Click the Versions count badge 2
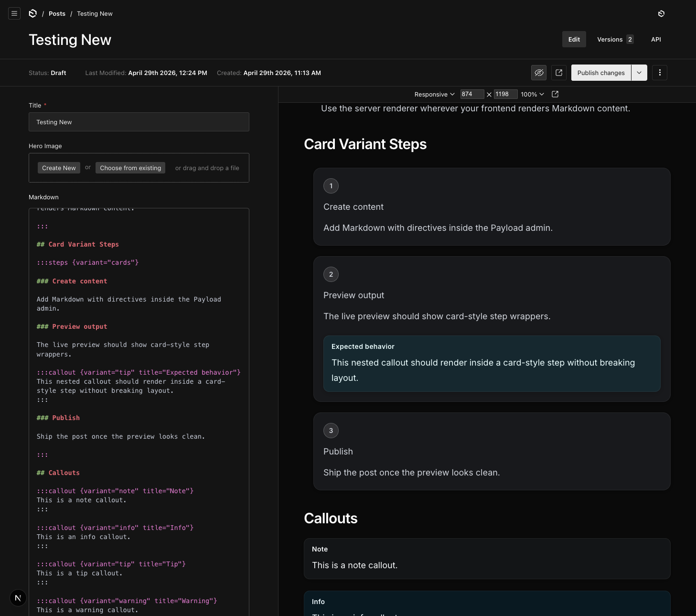Screen dimensions: 696x616 (x=630, y=39)
